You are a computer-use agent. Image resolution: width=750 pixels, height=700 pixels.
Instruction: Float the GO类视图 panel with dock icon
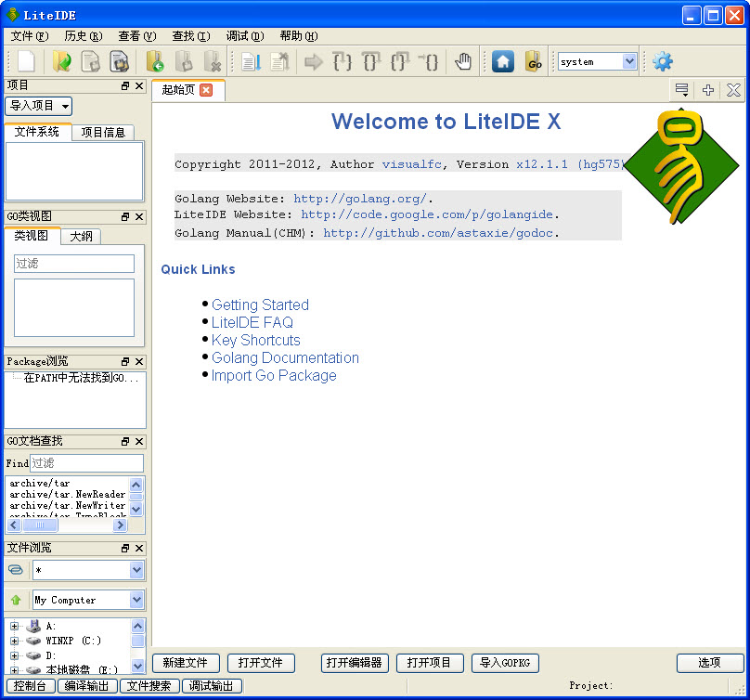(125, 216)
